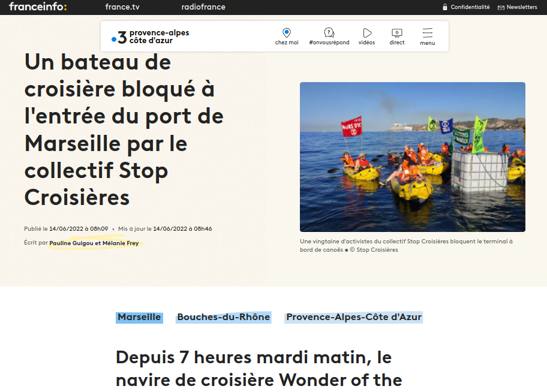
Task: Select the Bouches-du-Rhône topic tag
Action: point(223,317)
